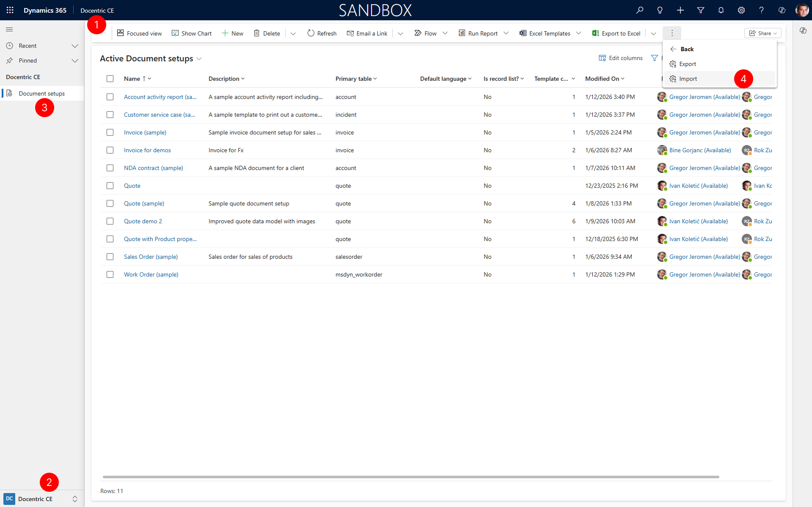Open the Is record list? column header
812x507 pixels.
coord(504,79)
